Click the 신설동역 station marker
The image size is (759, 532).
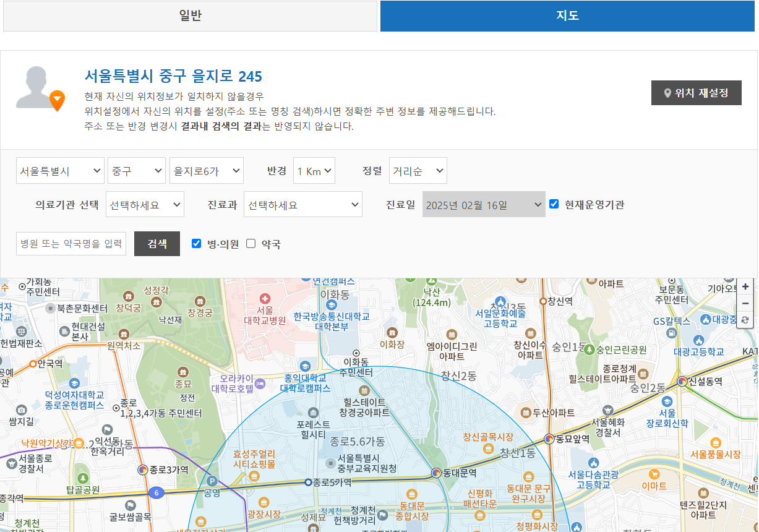click(682, 382)
